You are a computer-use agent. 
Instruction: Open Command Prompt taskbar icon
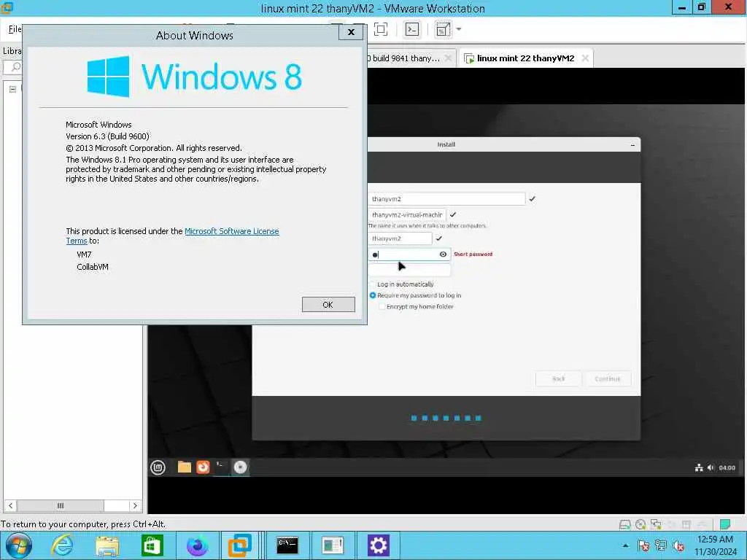287,545
